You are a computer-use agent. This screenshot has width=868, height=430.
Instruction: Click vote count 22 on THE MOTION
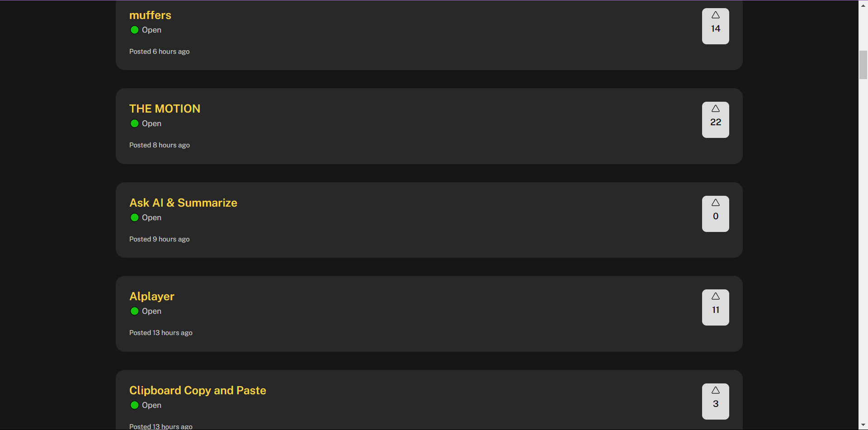pos(715,123)
